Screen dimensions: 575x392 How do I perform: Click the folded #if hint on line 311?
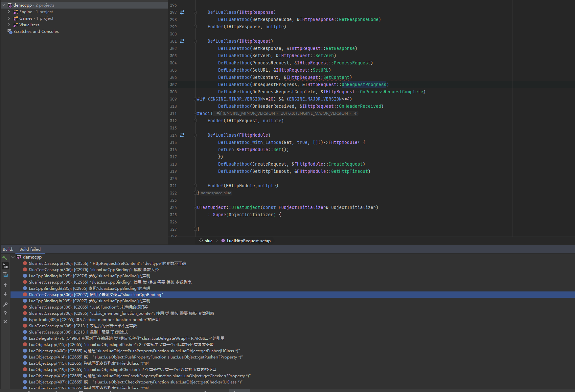(287, 113)
